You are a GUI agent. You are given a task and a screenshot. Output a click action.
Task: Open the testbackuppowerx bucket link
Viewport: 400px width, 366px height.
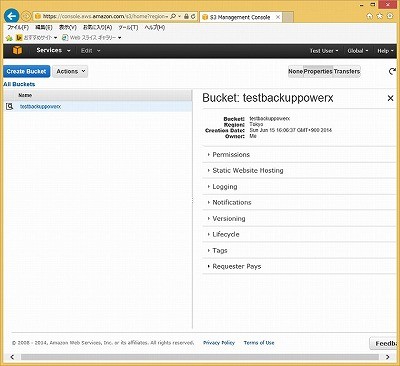pyautogui.click(x=40, y=107)
